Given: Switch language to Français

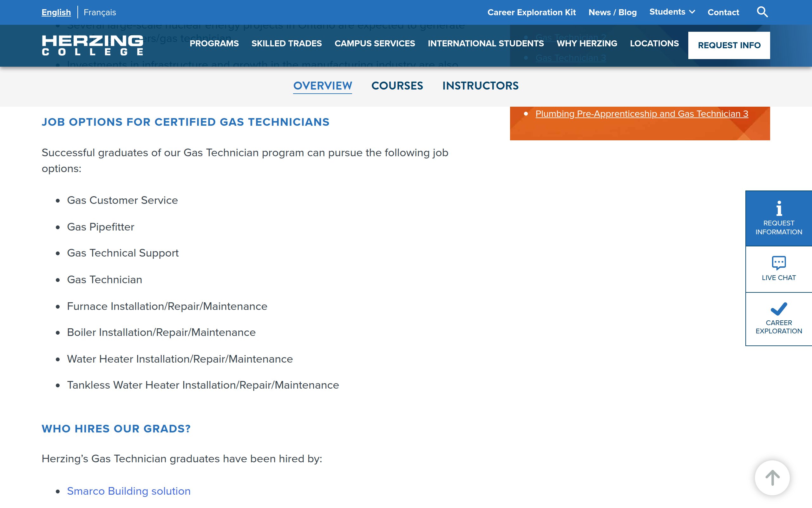Looking at the screenshot, I should click(x=100, y=12).
